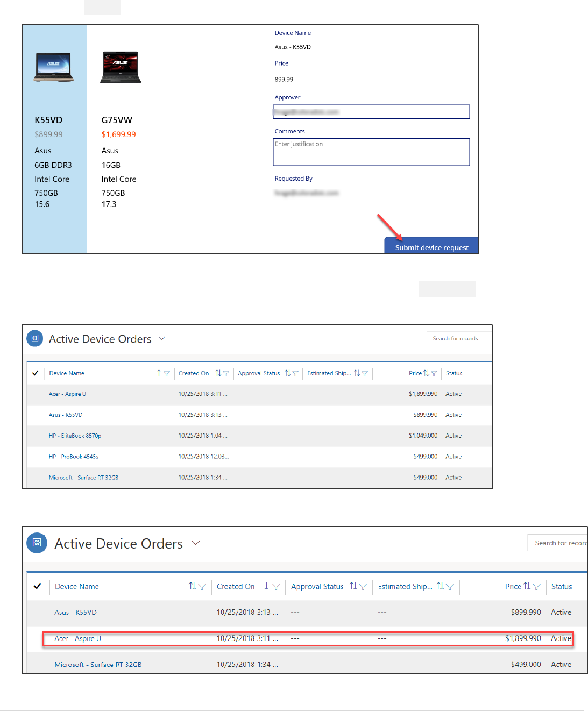Filter Approval Status column in grid with red-boxed row
588x711 pixels.
pos(363,587)
